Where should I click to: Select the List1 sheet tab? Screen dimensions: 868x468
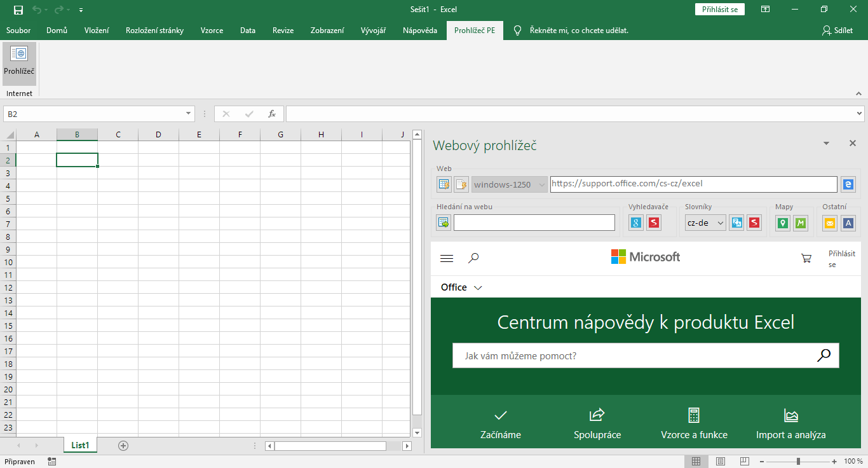click(81, 445)
